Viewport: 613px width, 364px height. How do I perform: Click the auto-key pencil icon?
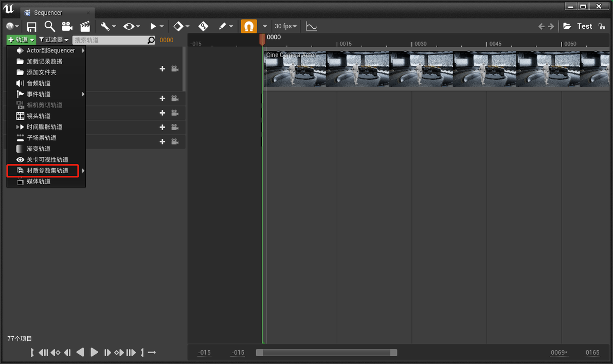pyautogui.click(x=223, y=26)
